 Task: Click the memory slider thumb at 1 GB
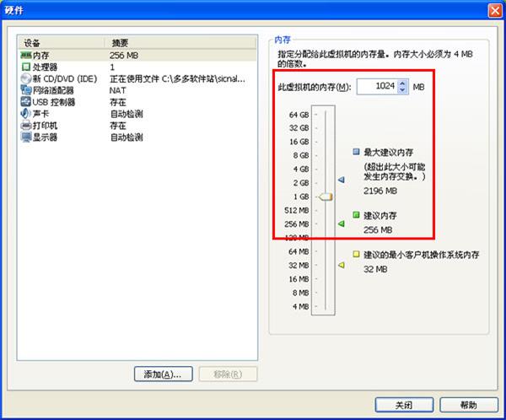[326, 197]
